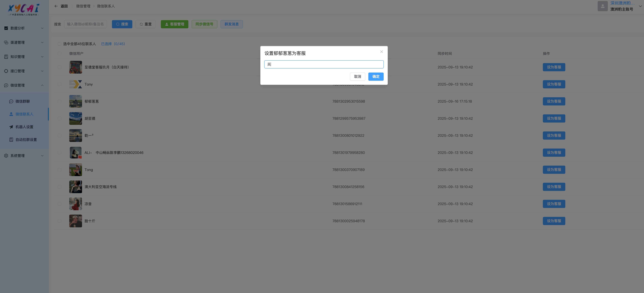
Task: Click the data analysis chart icon
Action: 6,28
